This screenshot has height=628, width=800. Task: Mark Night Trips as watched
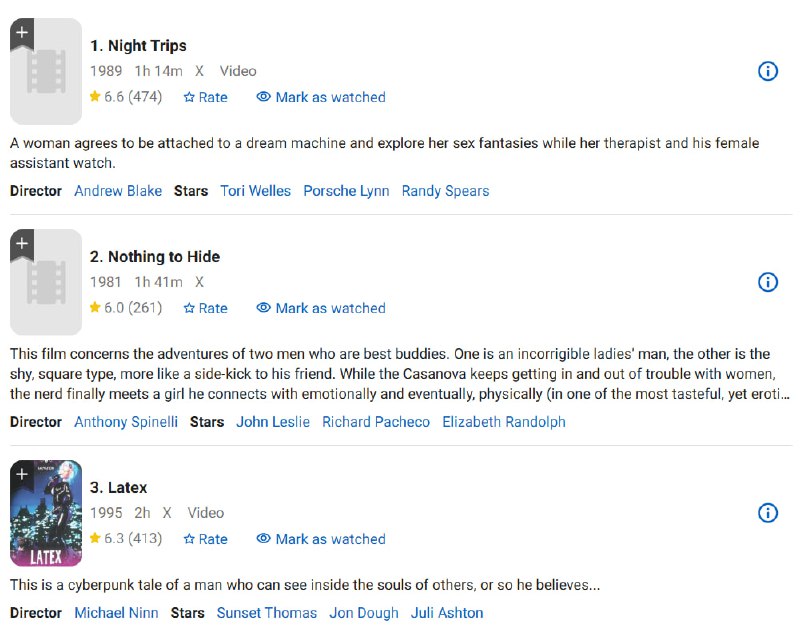[321, 97]
